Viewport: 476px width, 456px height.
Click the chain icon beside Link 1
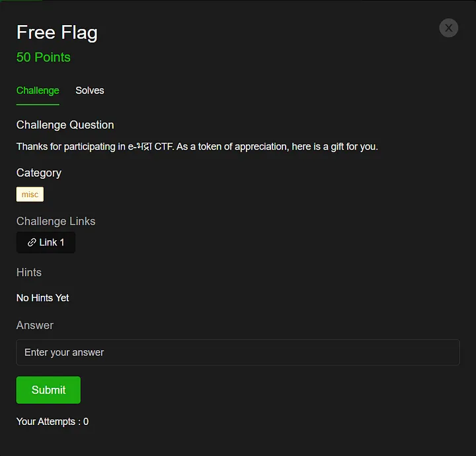(32, 243)
